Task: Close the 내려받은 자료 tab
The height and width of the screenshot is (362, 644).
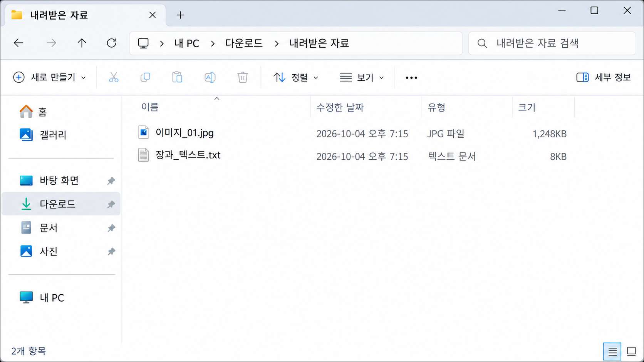Action: click(153, 15)
